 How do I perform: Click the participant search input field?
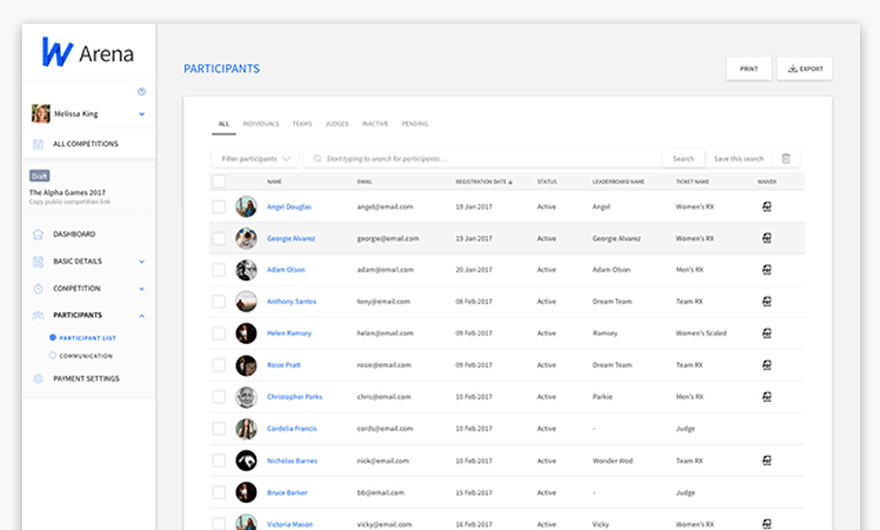click(x=483, y=159)
